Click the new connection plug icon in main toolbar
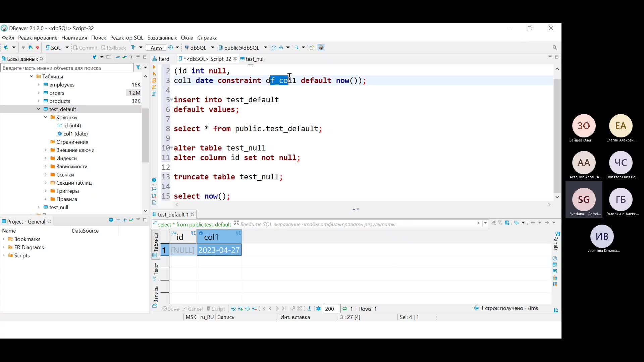 click(x=5, y=48)
